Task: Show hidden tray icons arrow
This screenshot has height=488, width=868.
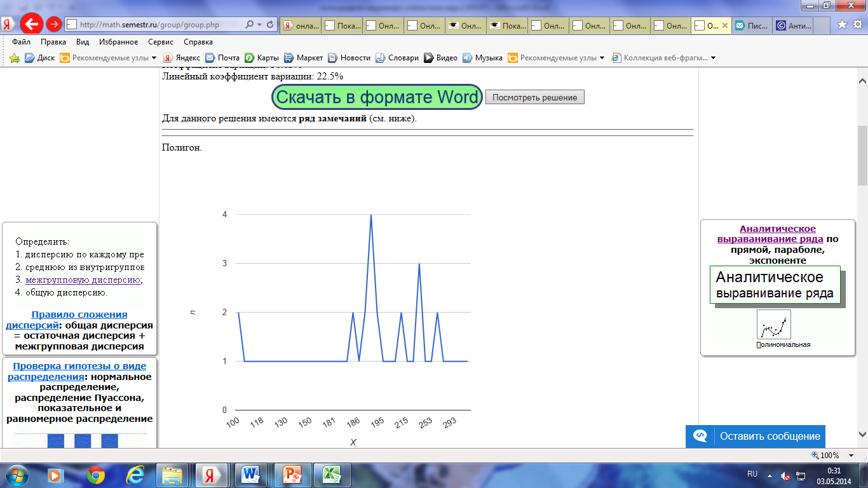Action: 770,475
